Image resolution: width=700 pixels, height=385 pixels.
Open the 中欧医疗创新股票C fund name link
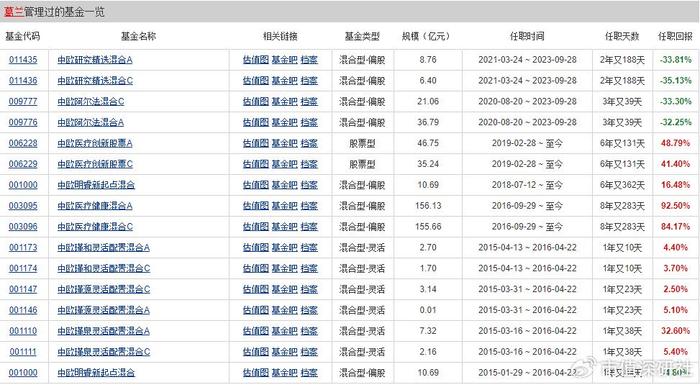coord(95,164)
